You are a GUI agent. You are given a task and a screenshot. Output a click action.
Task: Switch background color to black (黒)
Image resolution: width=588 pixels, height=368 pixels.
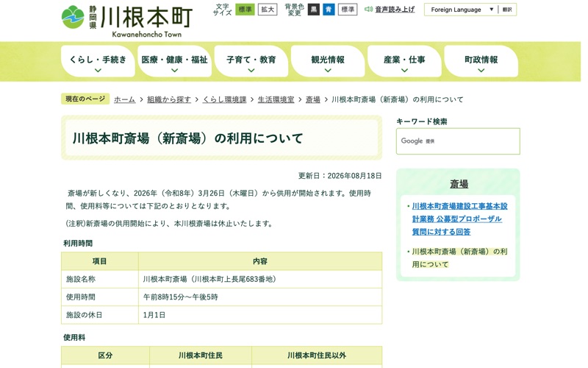point(314,10)
